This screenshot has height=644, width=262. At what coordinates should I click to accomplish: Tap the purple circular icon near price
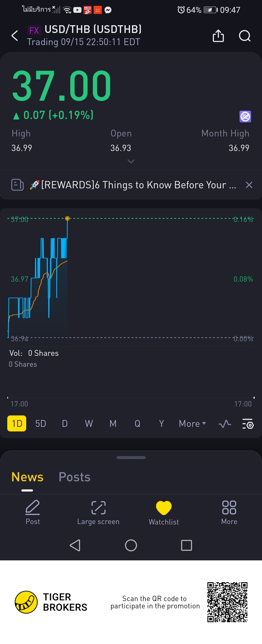click(x=245, y=117)
